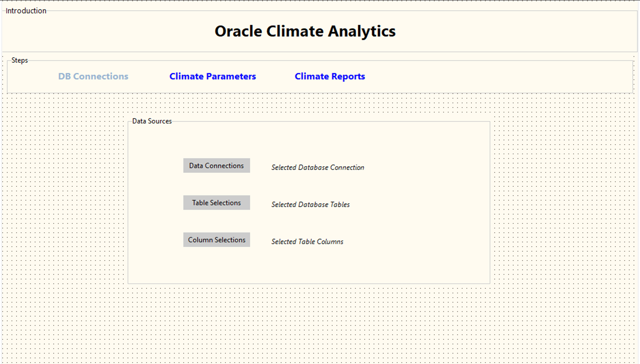
Task: Click empty space above Data Connections button
Action: (216, 142)
